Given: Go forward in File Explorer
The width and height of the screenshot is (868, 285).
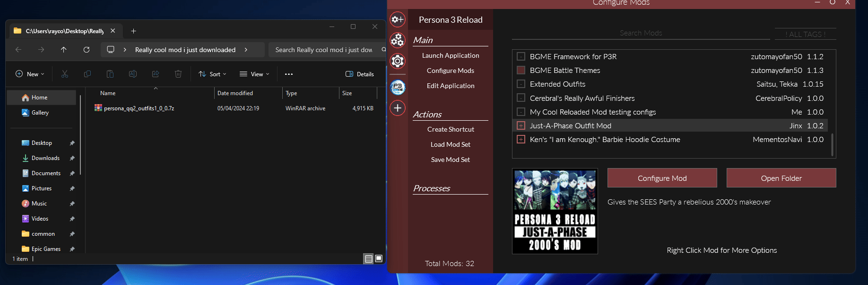Looking at the screenshot, I should pyautogui.click(x=41, y=50).
